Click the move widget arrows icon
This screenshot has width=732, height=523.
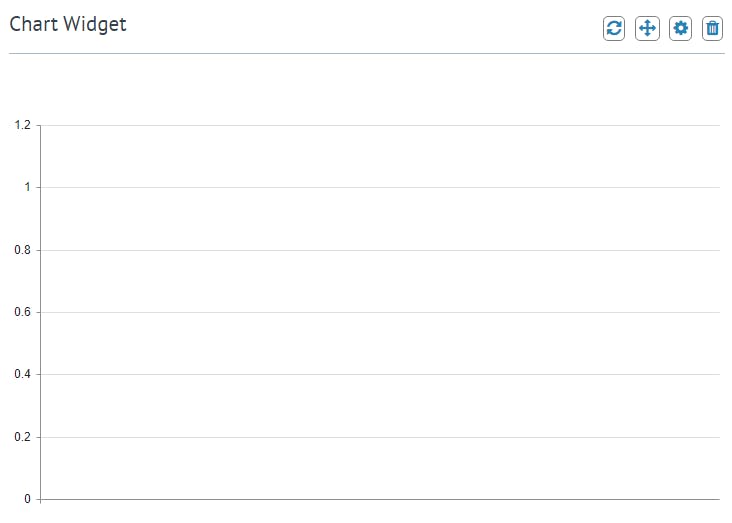coord(647,28)
